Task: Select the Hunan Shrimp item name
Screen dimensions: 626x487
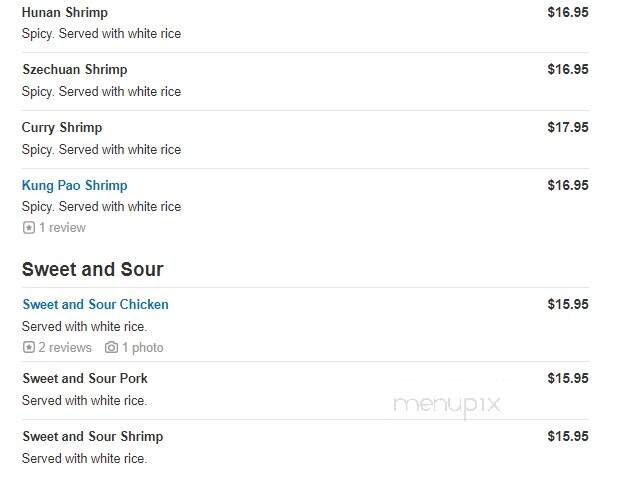Action: click(64, 12)
